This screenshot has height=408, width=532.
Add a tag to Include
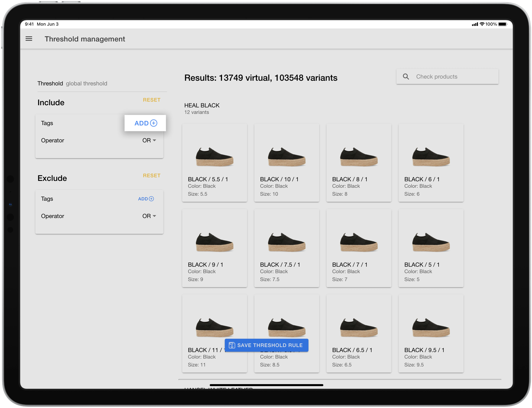[145, 123]
